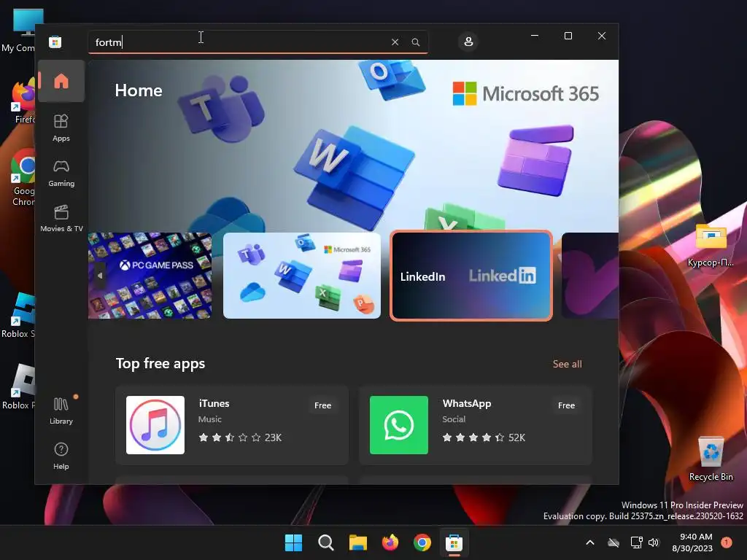The image size is (747, 560).
Task: Open the WhatsApp app icon
Action: (x=399, y=425)
